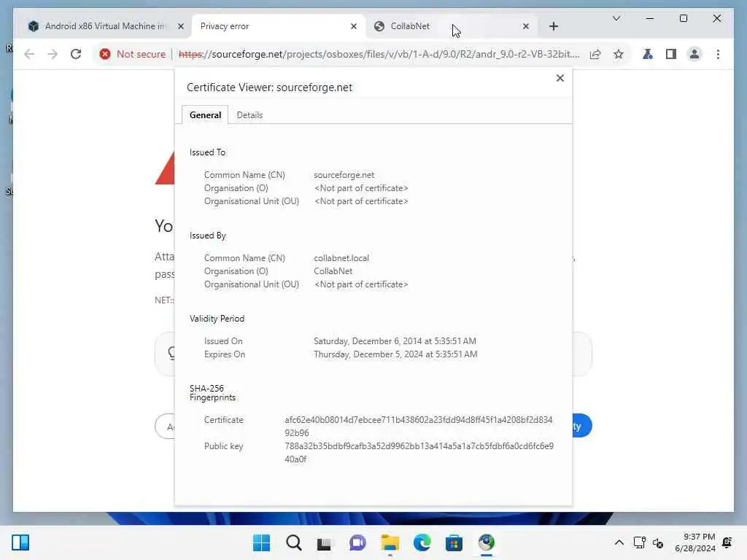The width and height of the screenshot is (747, 560).
Task: Click the Certificate SHA-256 fingerprint value
Action: [x=419, y=426]
